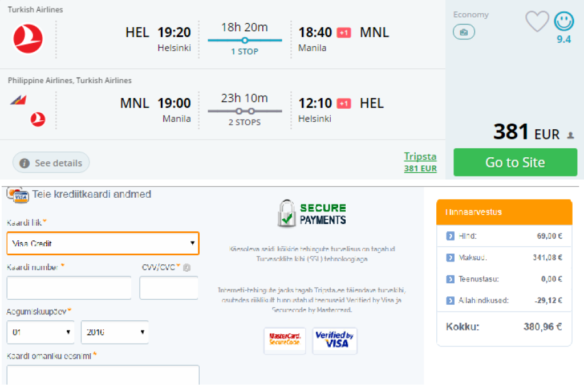The width and height of the screenshot is (584, 392).
Task: Open the Visa Credit card type dropdown
Action: 103,243
